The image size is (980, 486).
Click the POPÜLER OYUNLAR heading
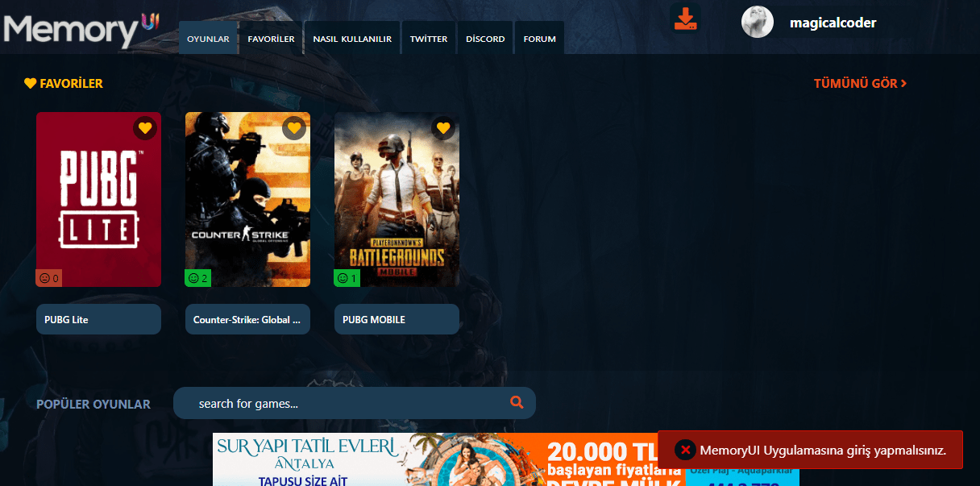pyautogui.click(x=93, y=404)
